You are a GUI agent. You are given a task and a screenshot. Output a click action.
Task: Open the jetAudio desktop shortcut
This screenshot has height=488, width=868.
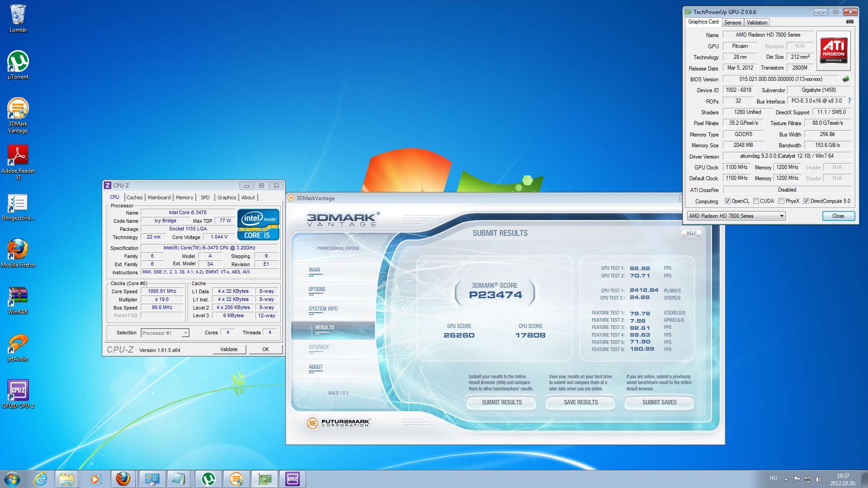click(18, 347)
